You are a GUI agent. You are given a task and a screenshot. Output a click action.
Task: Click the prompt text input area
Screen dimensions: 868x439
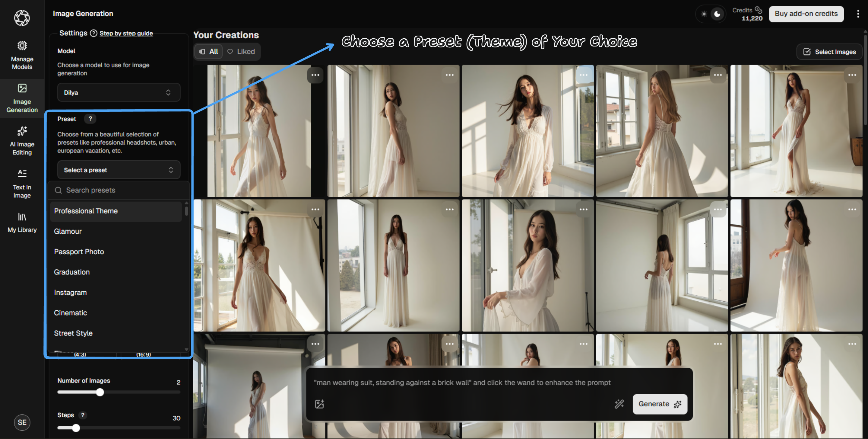tap(499, 383)
